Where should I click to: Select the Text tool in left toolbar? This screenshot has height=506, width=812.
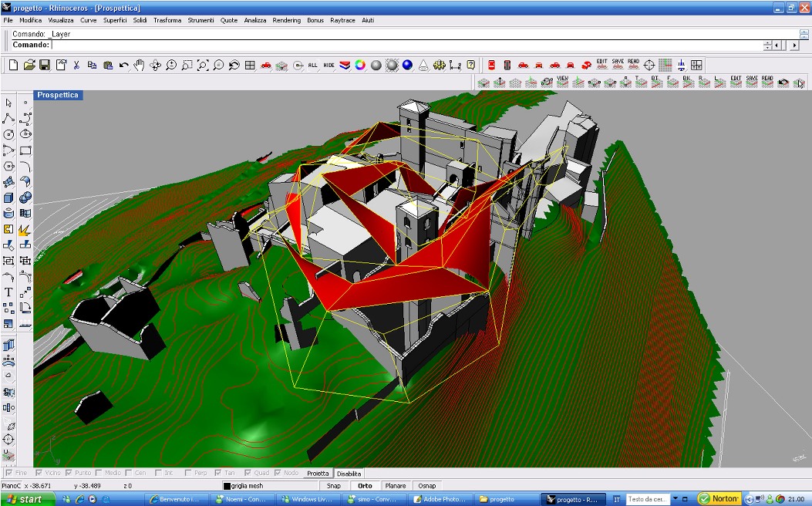coord(8,292)
